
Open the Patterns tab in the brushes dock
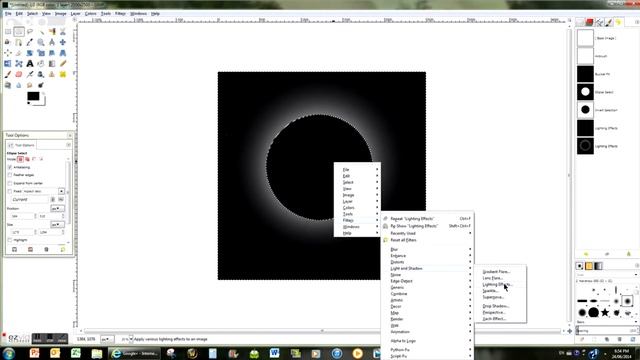(589, 266)
